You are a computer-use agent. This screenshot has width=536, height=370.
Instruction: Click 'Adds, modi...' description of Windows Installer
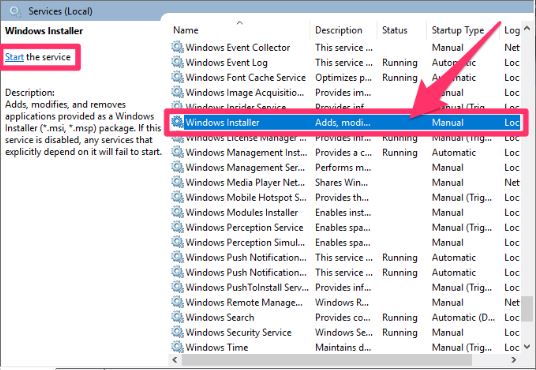click(343, 122)
